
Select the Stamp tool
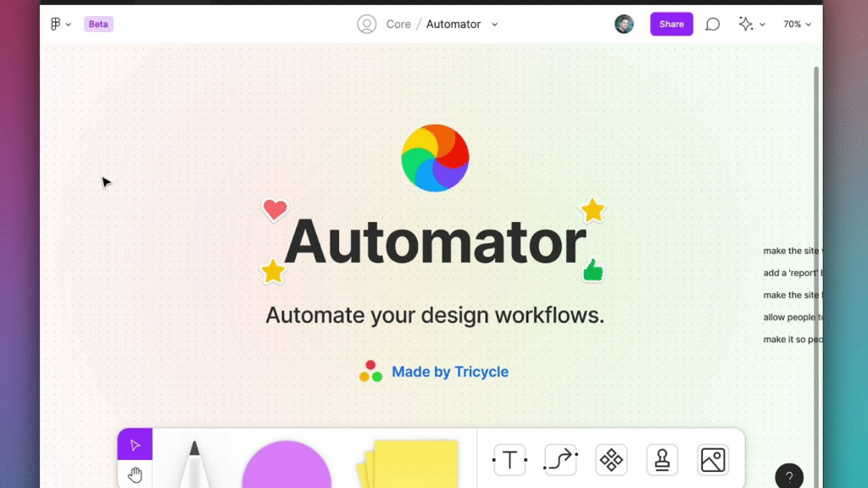pos(662,460)
